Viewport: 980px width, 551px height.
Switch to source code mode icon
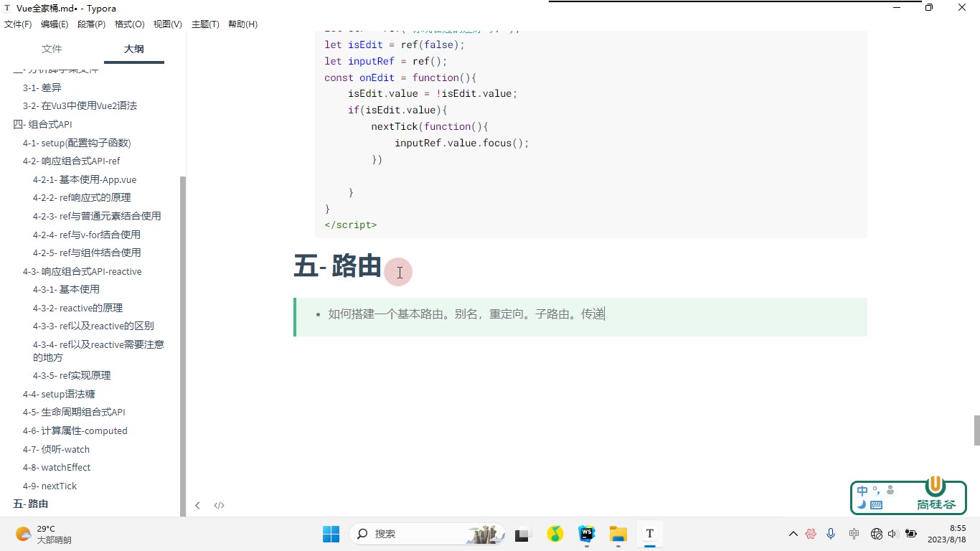(x=220, y=505)
